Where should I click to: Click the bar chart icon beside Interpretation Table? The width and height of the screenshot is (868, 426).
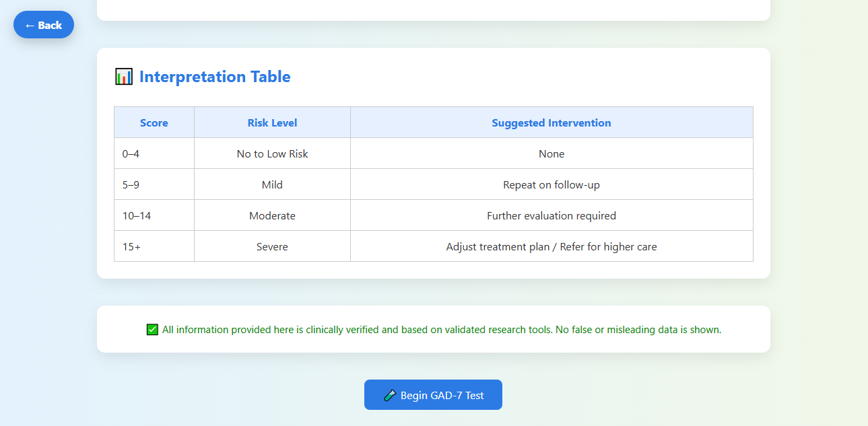tap(124, 77)
